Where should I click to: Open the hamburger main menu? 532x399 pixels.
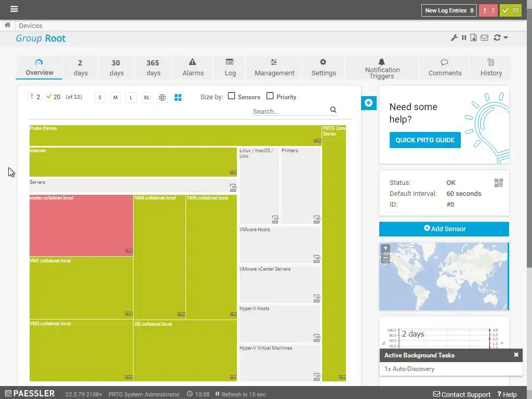tap(14, 9)
